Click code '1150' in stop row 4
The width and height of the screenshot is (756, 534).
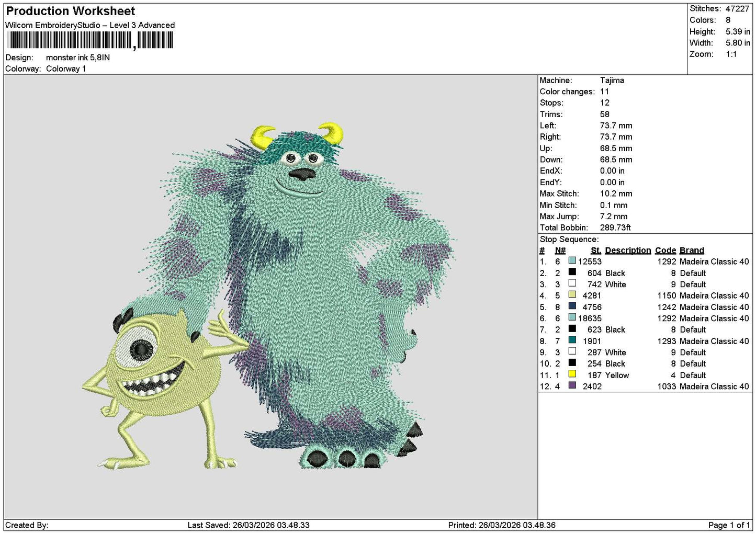point(667,296)
